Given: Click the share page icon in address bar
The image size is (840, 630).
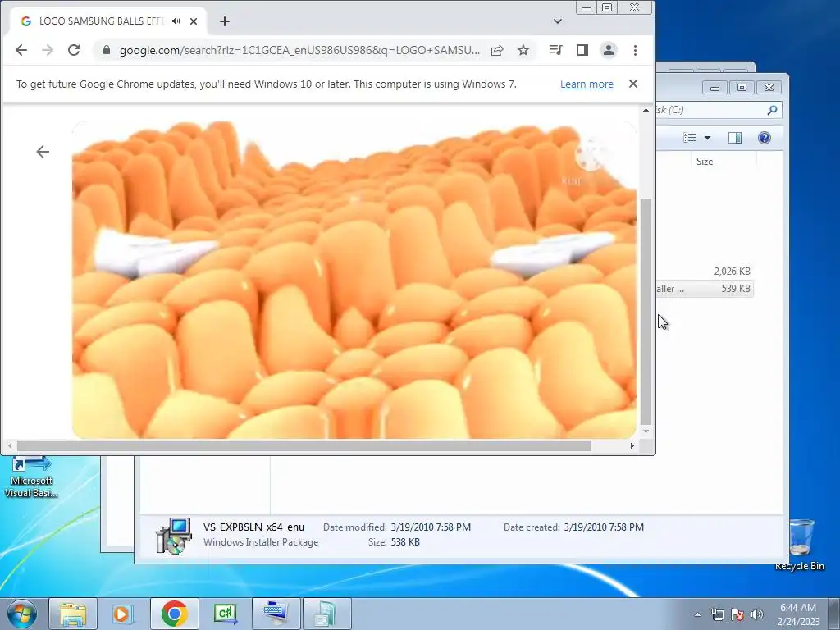Looking at the screenshot, I should coord(497,50).
